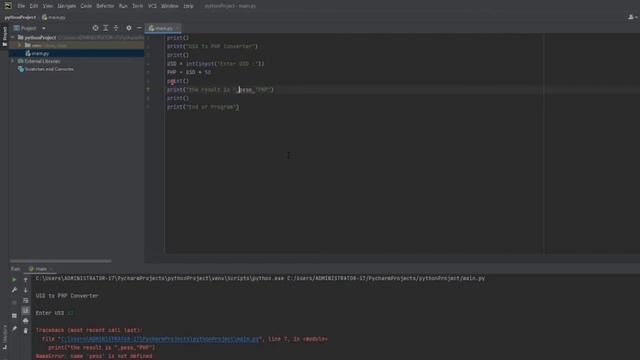Viewport: 640px width, 360px height.
Task: Close the main.py editor tab
Action: pyautogui.click(x=177, y=28)
